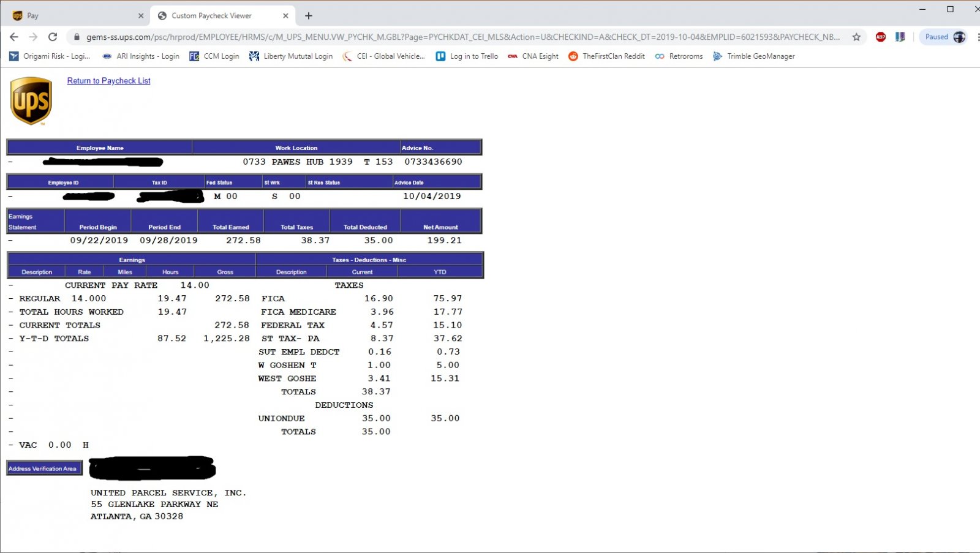The width and height of the screenshot is (980, 553).
Task: Open CNA Esight bookmark
Action: 533,56
